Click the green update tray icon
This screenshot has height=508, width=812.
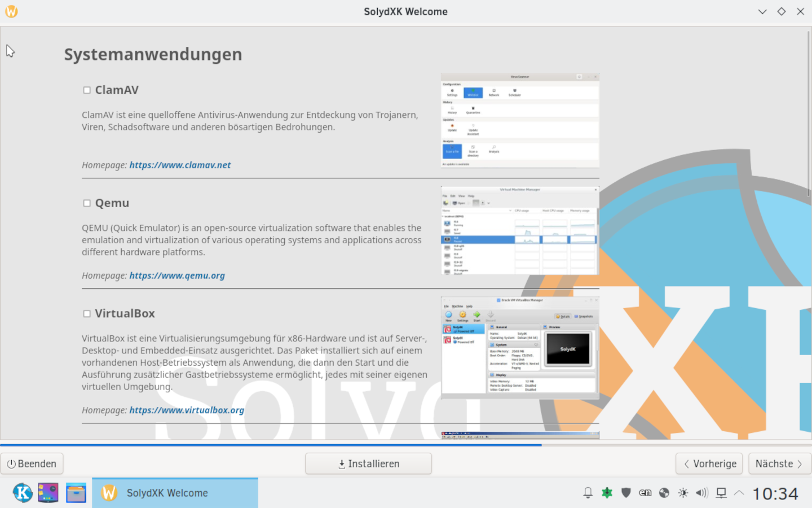tap(607, 493)
